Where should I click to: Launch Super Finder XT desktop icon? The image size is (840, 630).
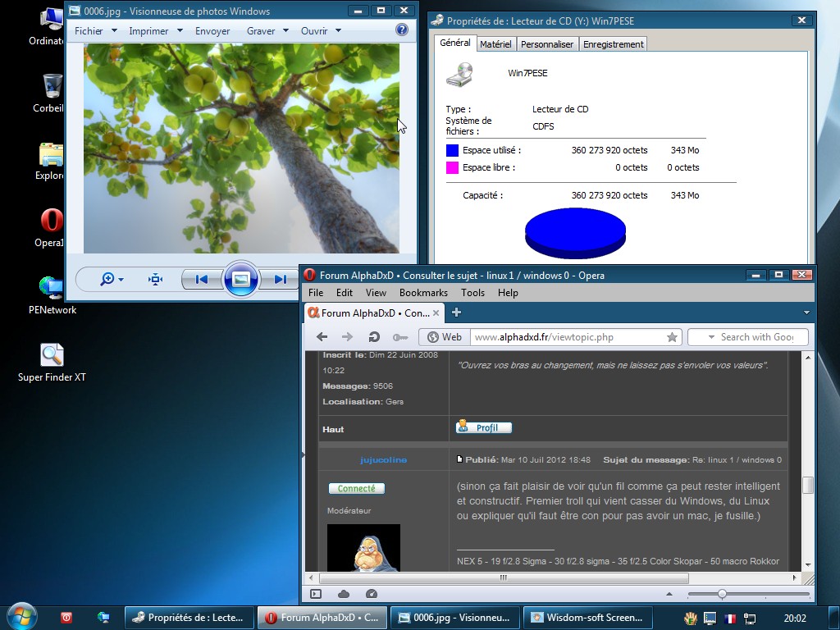coord(52,363)
